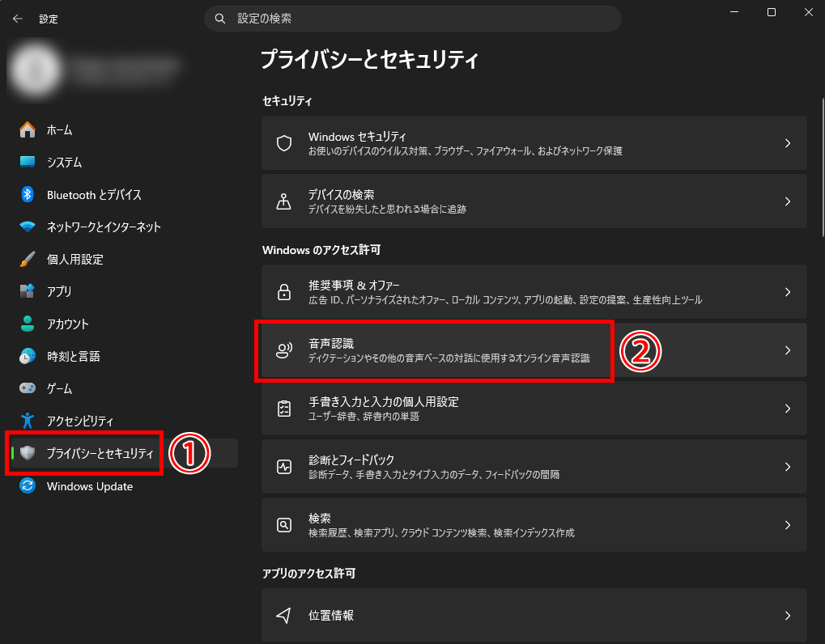
Task: Select プライバシーとセキュリティ in sidebar
Action: [x=122, y=452]
